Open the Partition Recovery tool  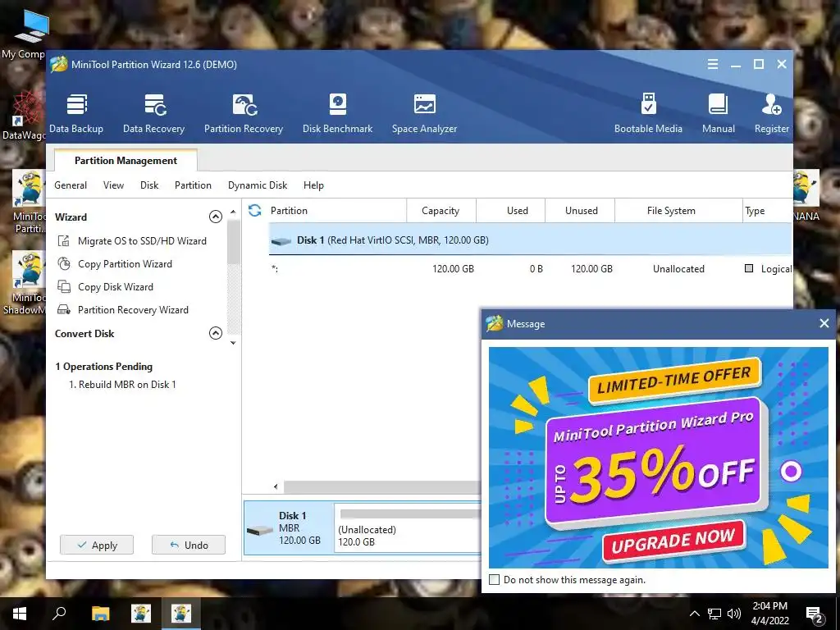(x=243, y=113)
